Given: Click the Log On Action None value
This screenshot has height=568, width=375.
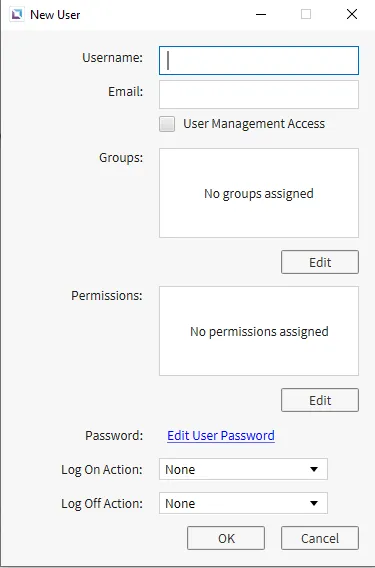Looking at the screenshot, I should 180,469.
